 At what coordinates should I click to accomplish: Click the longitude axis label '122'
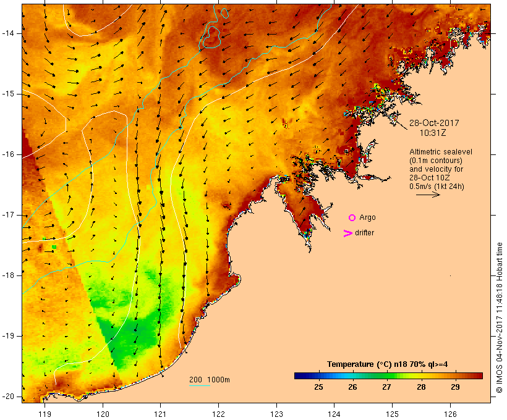pyautogui.click(x=219, y=414)
